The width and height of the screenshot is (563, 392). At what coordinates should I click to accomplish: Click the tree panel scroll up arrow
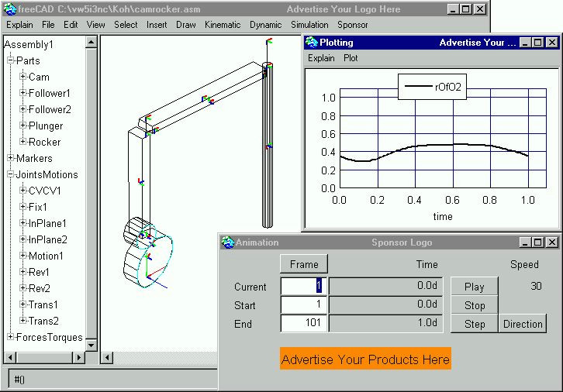click(92, 42)
